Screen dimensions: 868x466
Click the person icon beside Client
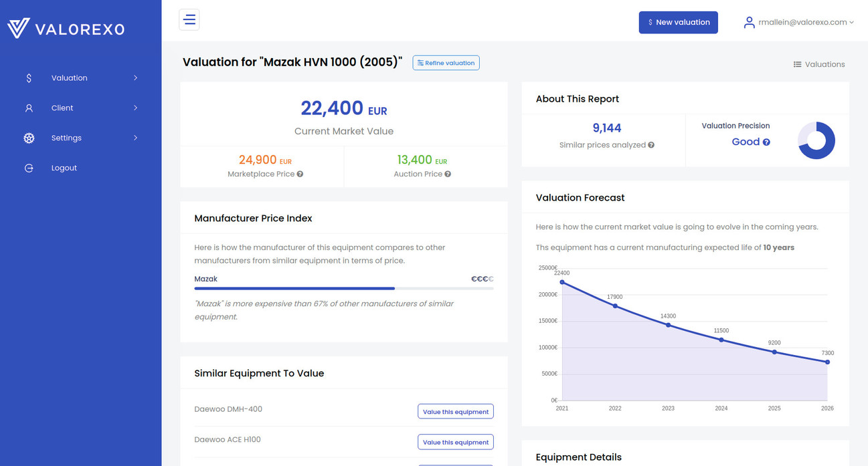(29, 108)
